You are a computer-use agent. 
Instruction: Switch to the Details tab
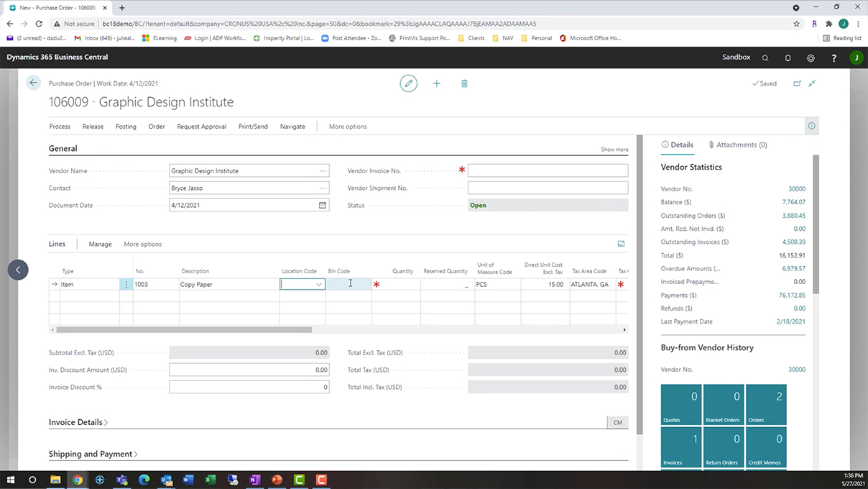677,145
